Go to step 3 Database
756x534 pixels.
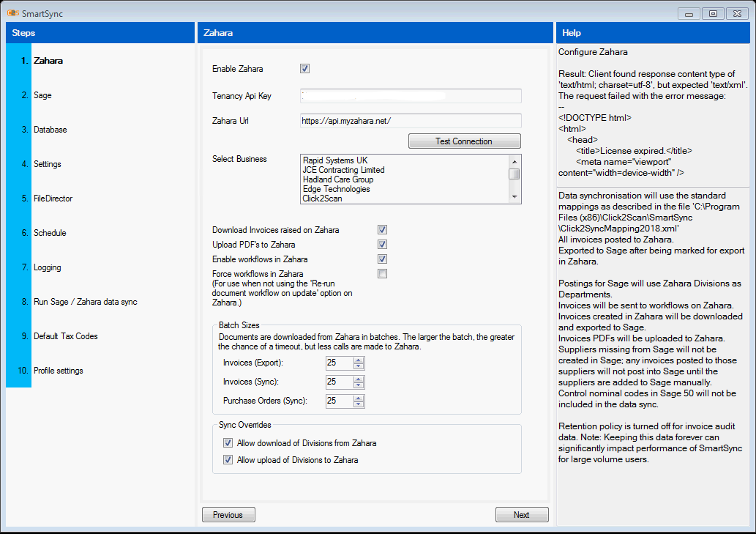click(x=50, y=129)
